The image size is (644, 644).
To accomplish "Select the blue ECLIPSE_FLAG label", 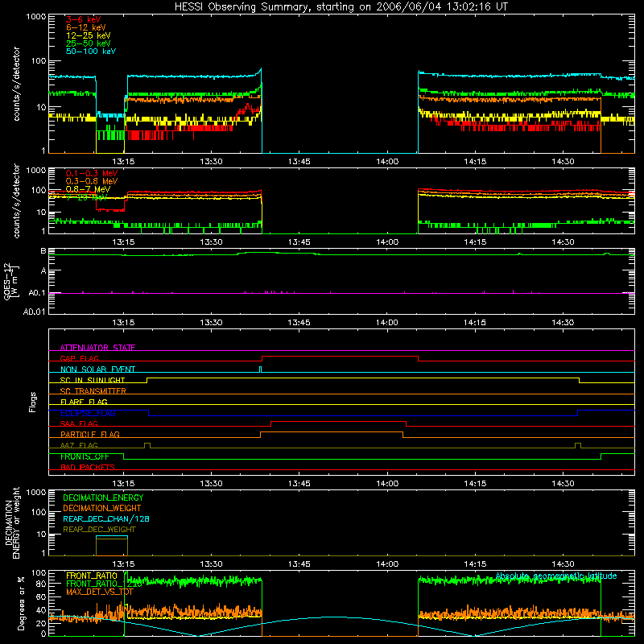I will click(x=88, y=413).
